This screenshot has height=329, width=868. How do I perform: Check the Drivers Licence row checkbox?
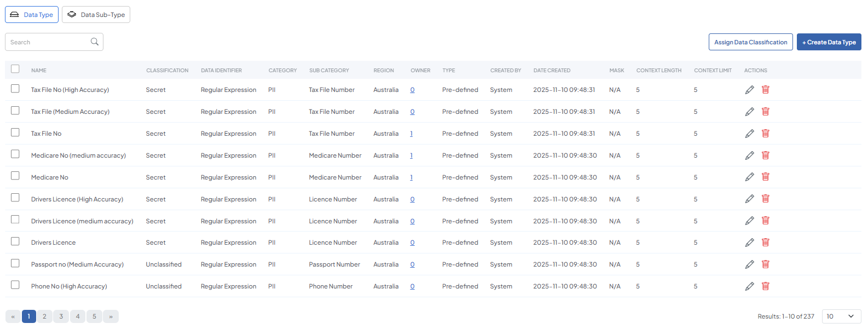click(15, 241)
